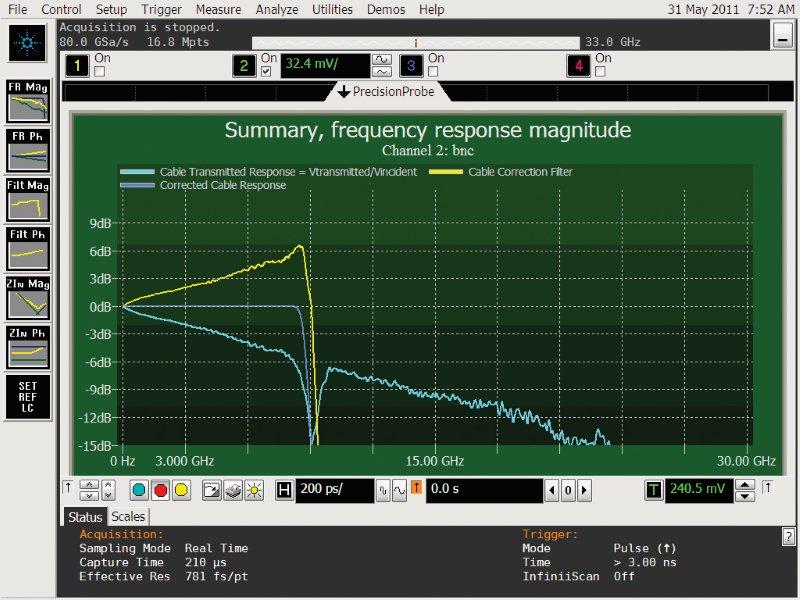Viewport: 800px width, 600px height.
Task: Click the T trigger setup button
Action: [x=653, y=490]
